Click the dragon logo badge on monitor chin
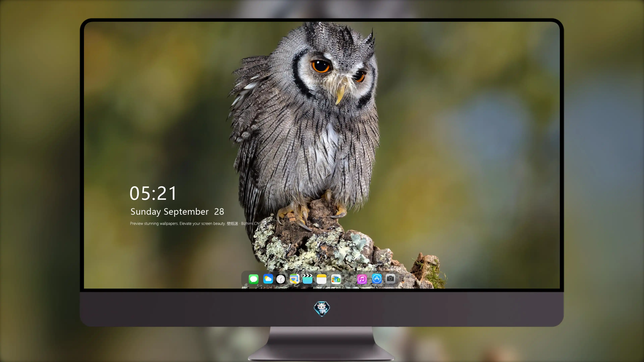 tap(322, 309)
